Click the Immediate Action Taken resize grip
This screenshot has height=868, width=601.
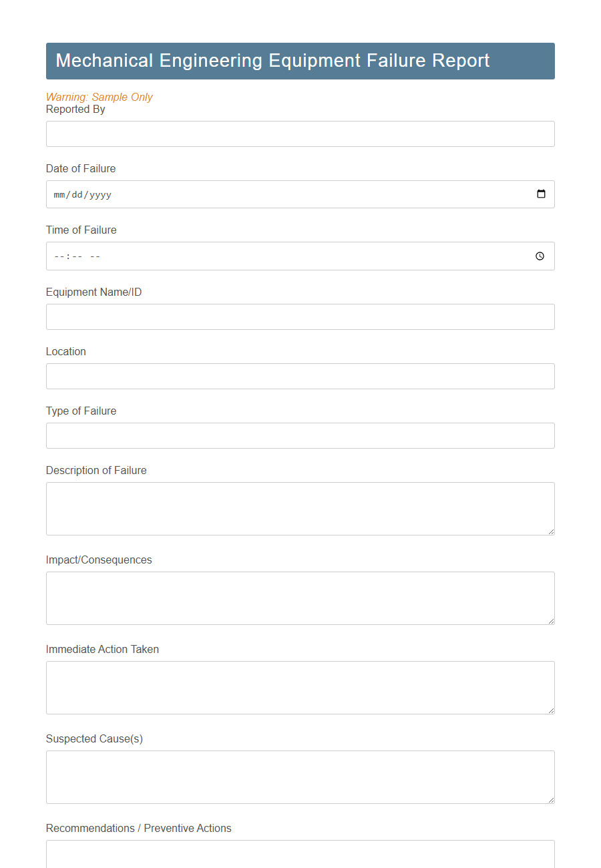[x=552, y=710]
